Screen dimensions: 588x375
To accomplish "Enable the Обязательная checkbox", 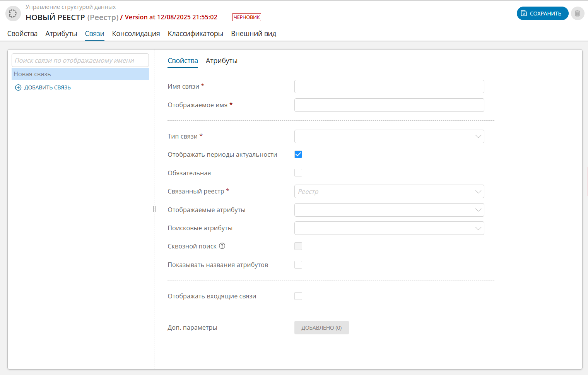I will pos(298,173).
